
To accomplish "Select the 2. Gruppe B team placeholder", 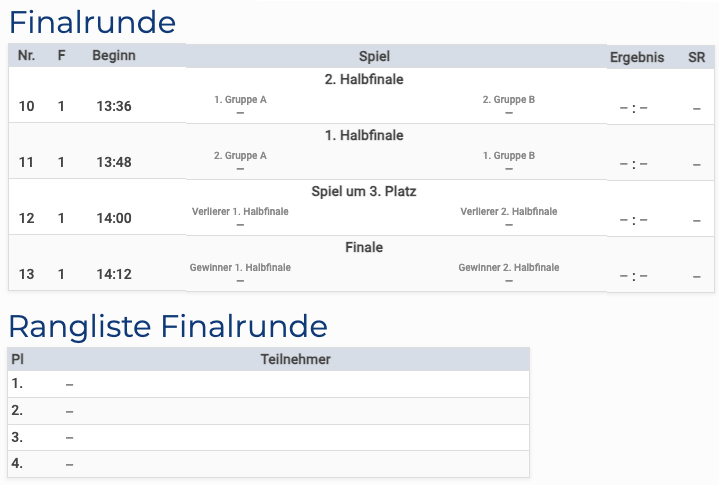I will (509, 100).
